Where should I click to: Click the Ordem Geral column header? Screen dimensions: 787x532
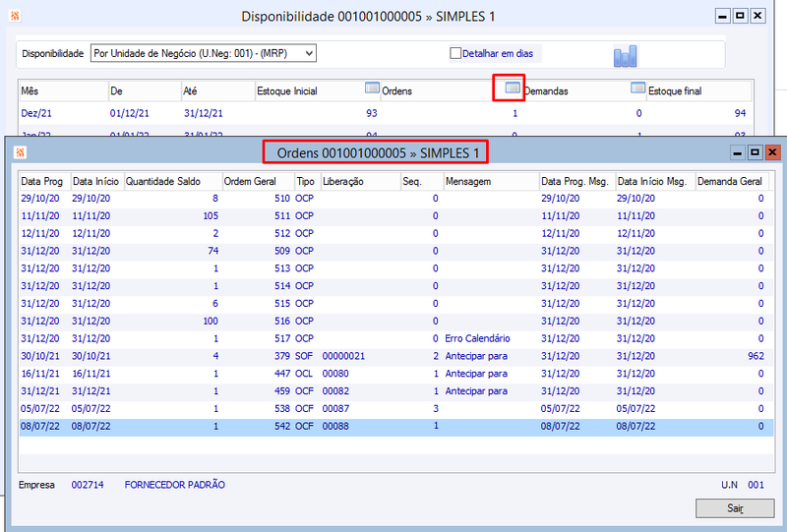258,181
